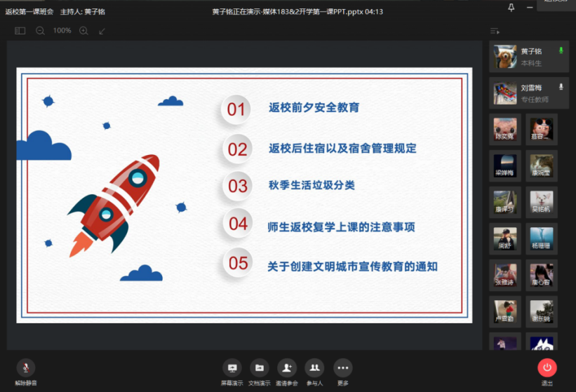Click the 100% zoom level display
The width and height of the screenshot is (576, 392).
[x=62, y=31]
